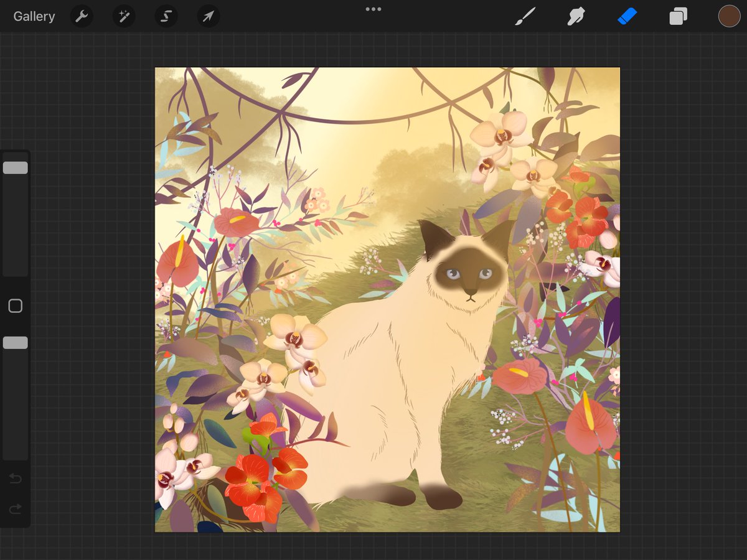Click the brush size slider handle

click(x=15, y=167)
